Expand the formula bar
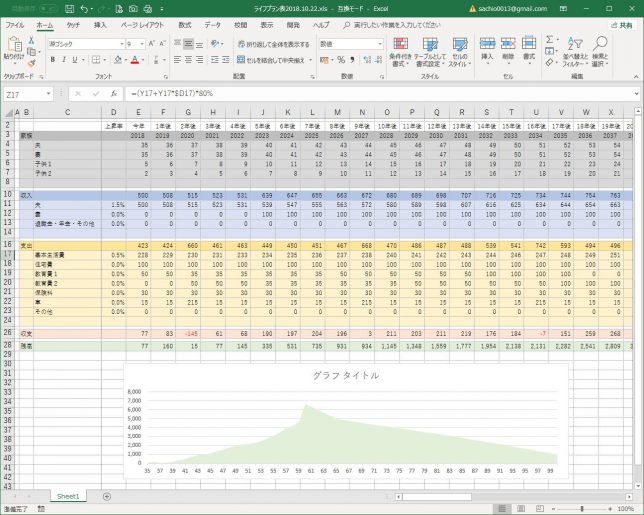This screenshot has height=515, width=644. 637,94
